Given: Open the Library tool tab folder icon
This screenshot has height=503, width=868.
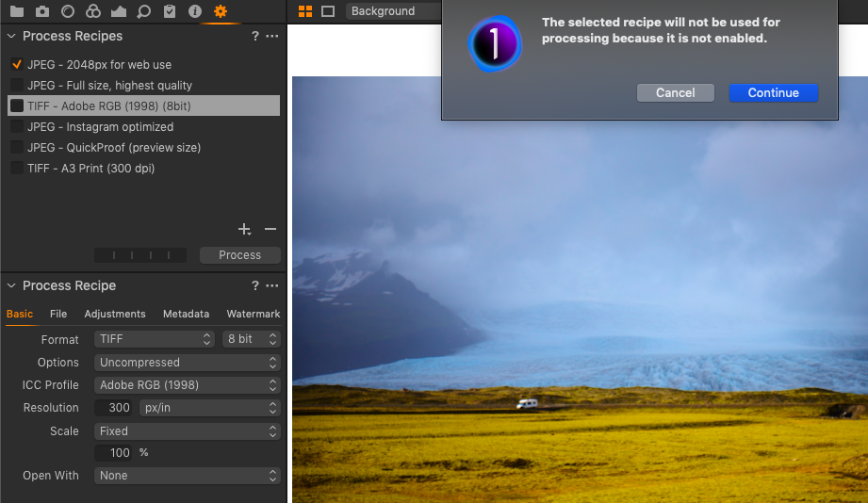Looking at the screenshot, I should click(x=17, y=11).
